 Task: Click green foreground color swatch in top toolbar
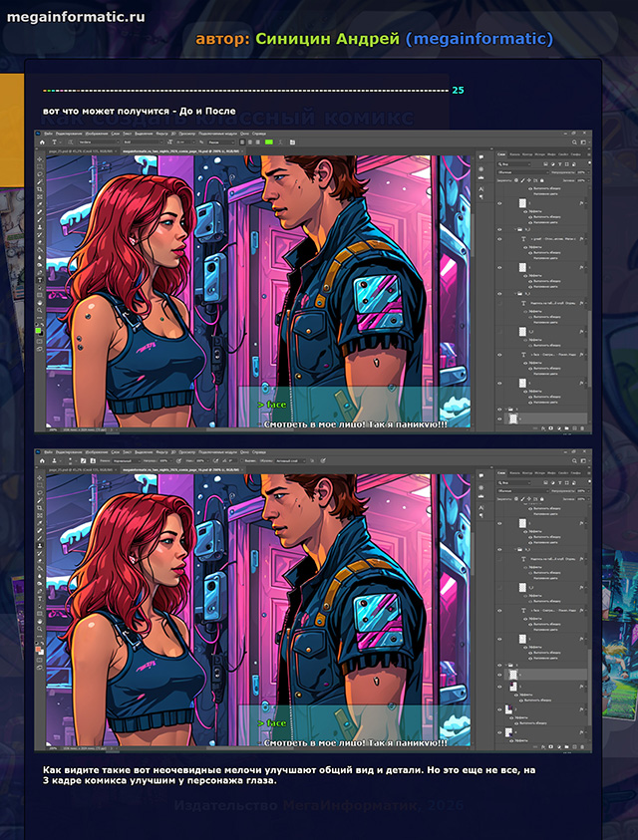[39, 331]
